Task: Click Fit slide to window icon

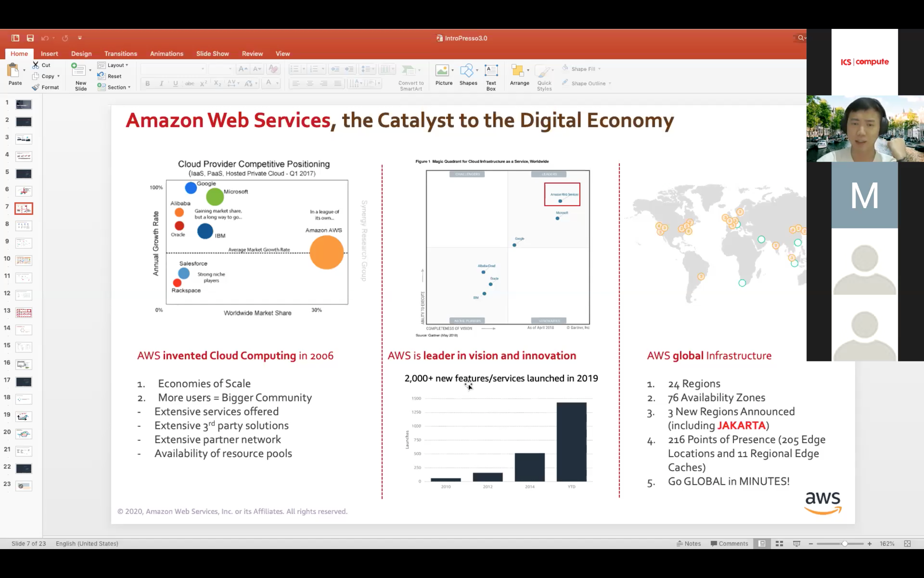Action: 908,543
